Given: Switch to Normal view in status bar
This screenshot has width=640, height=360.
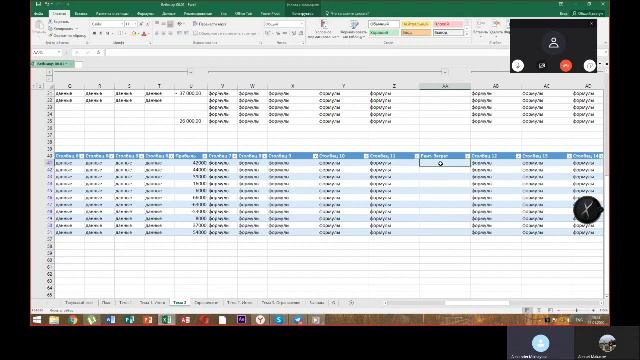Looking at the screenshot, I should point(527,310).
